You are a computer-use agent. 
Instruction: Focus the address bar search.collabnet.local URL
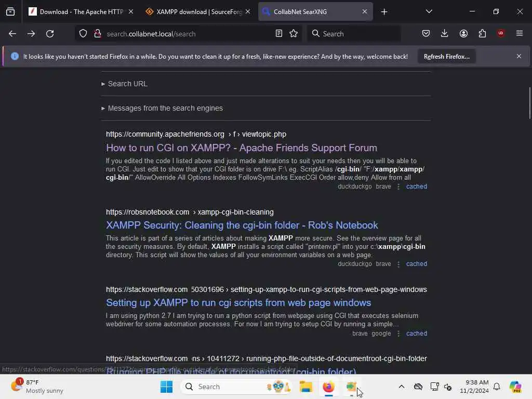point(188,34)
